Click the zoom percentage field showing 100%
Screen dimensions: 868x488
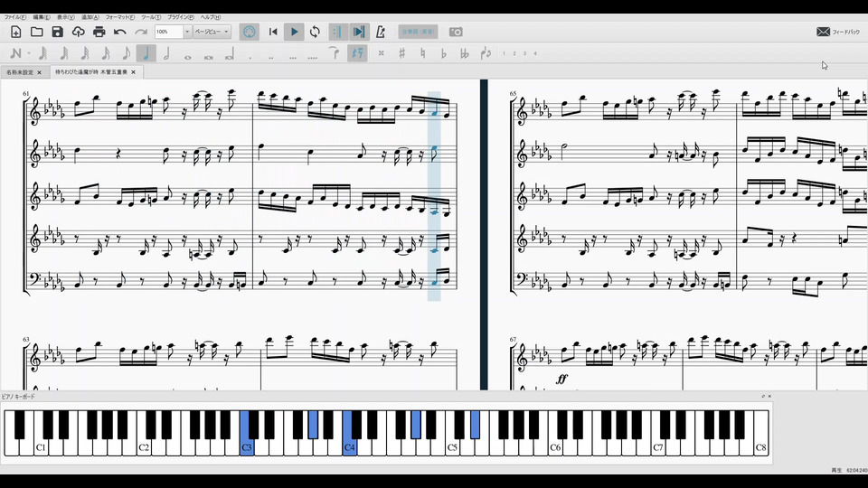[x=169, y=32]
